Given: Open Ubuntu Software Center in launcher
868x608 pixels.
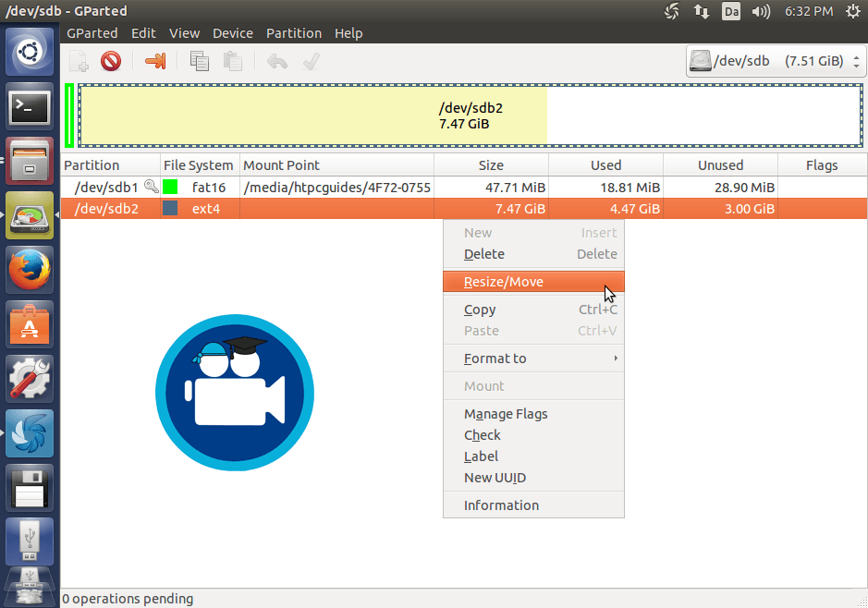Looking at the screenshot, I should [30, 324].
